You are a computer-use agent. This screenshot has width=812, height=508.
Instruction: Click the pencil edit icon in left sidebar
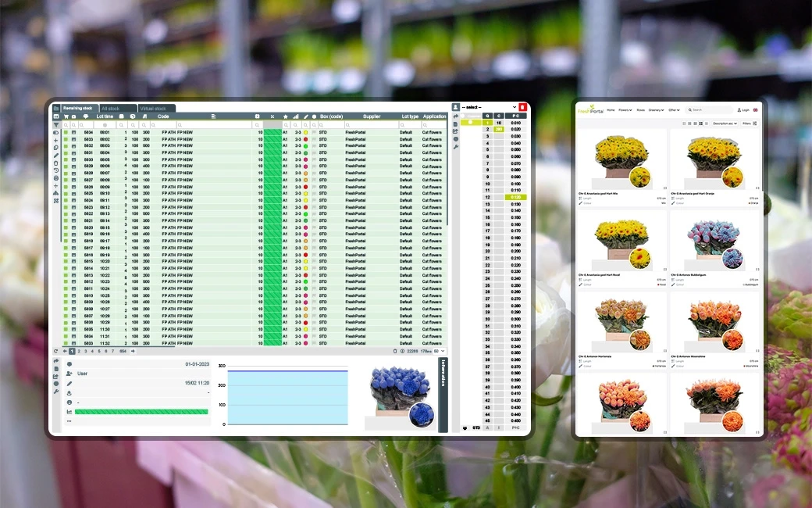[56, 156]
